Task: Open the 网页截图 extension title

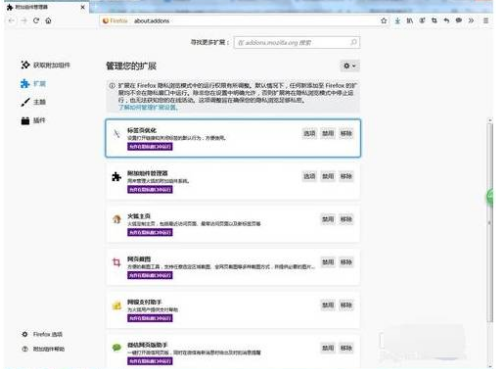Action: pos(139,259)
